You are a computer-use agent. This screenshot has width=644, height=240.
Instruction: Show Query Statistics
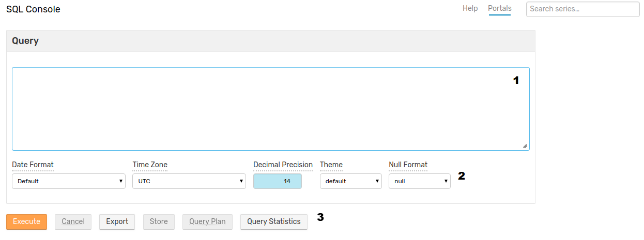point(274,221)
